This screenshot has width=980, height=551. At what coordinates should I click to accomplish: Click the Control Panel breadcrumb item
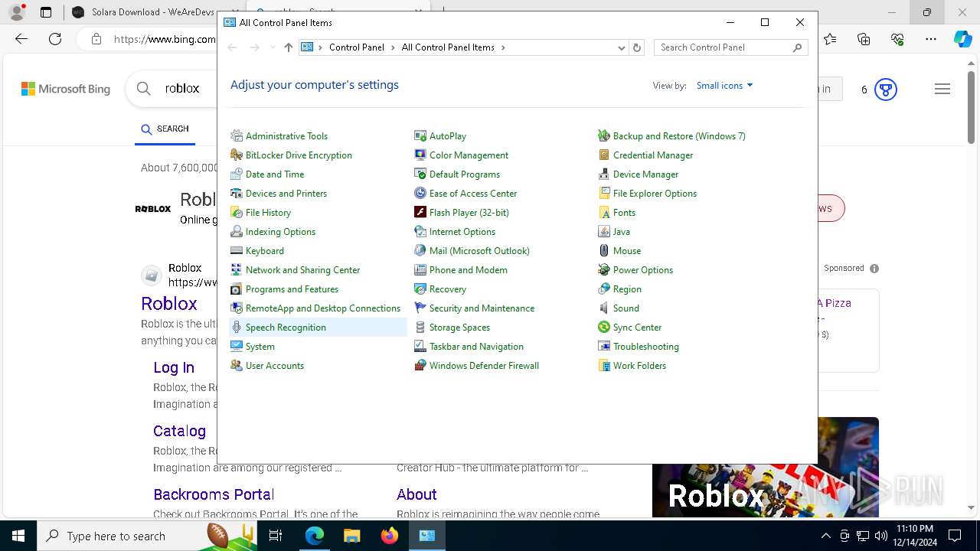[356, 47]
